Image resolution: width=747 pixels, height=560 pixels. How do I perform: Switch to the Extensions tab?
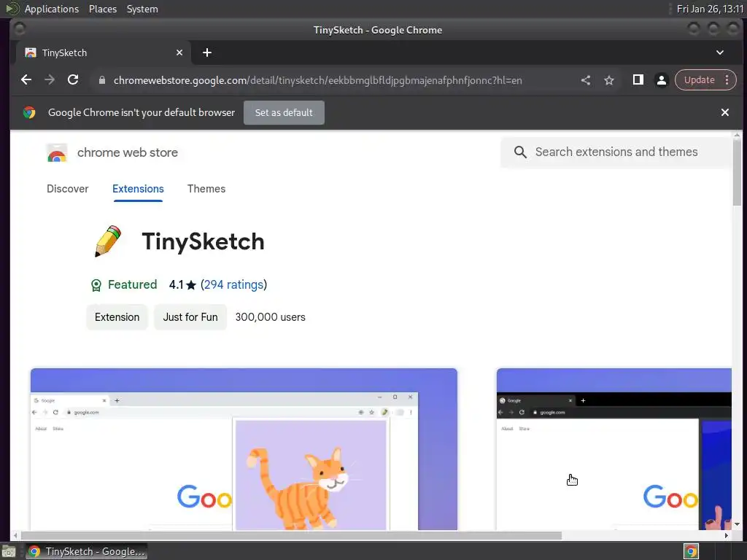[x=138, y=189]
